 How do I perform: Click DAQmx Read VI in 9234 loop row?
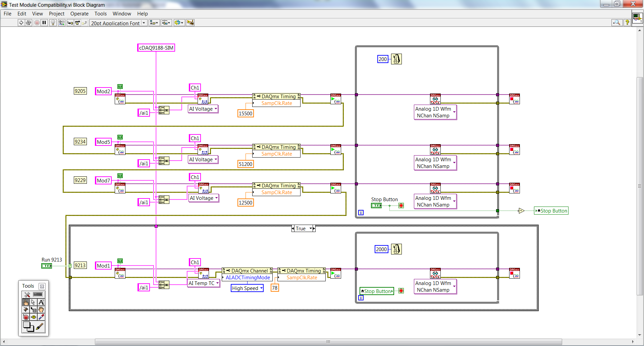435,150
